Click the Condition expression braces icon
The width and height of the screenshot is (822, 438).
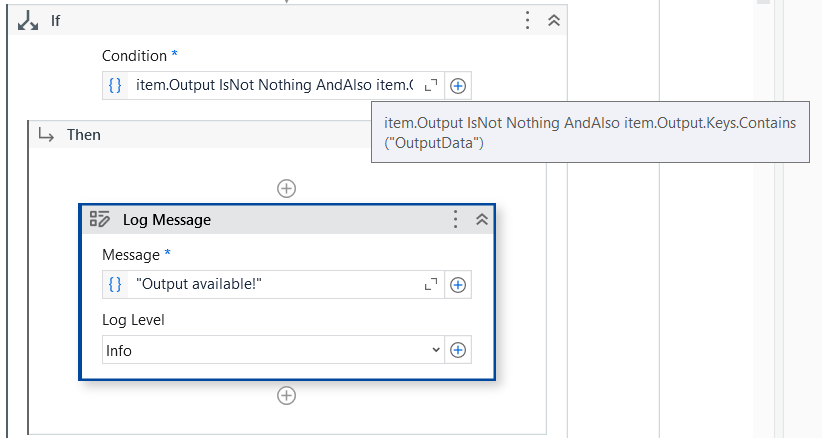pyautogui.click(x=115, y=86)
